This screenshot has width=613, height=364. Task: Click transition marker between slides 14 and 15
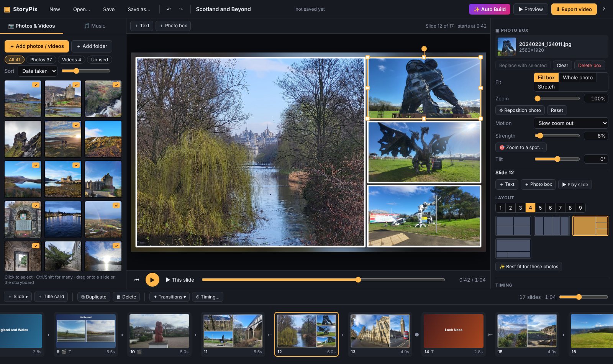point(490,334)
